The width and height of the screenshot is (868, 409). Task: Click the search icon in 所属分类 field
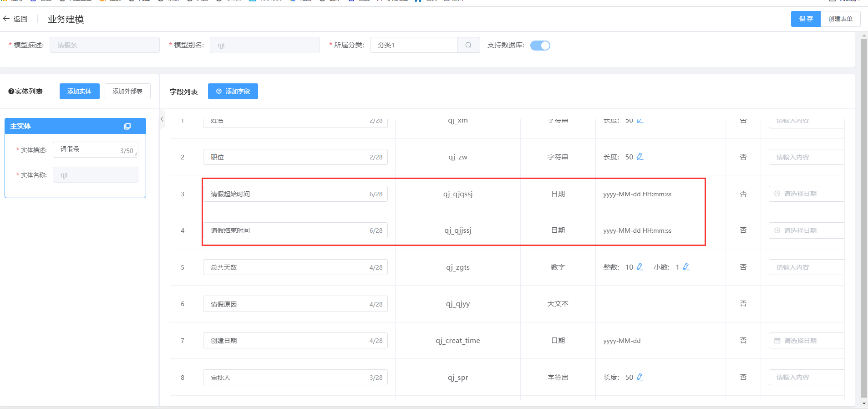[x=468, y=45]
